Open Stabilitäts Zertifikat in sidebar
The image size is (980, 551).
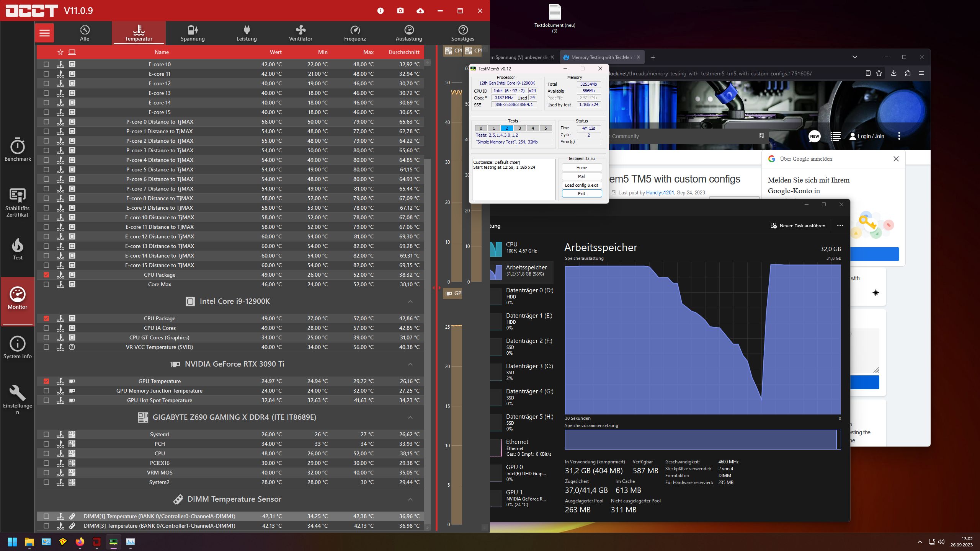[18, 202]
